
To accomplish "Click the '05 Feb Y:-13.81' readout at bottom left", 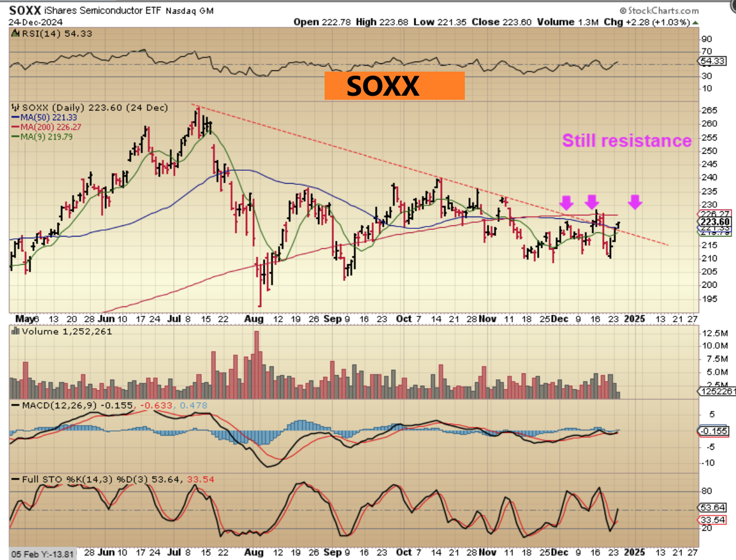I will pyautogui.click(x=43, y=554).
